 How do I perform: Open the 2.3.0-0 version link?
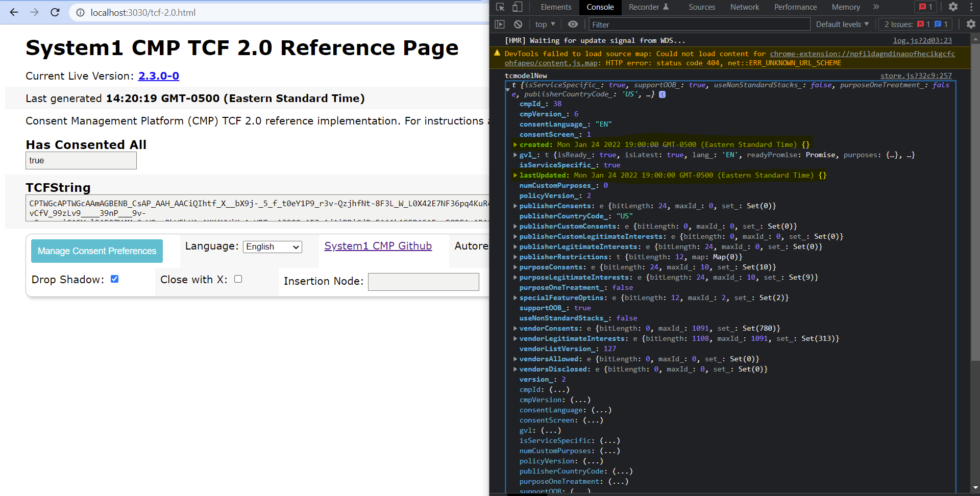159,76
